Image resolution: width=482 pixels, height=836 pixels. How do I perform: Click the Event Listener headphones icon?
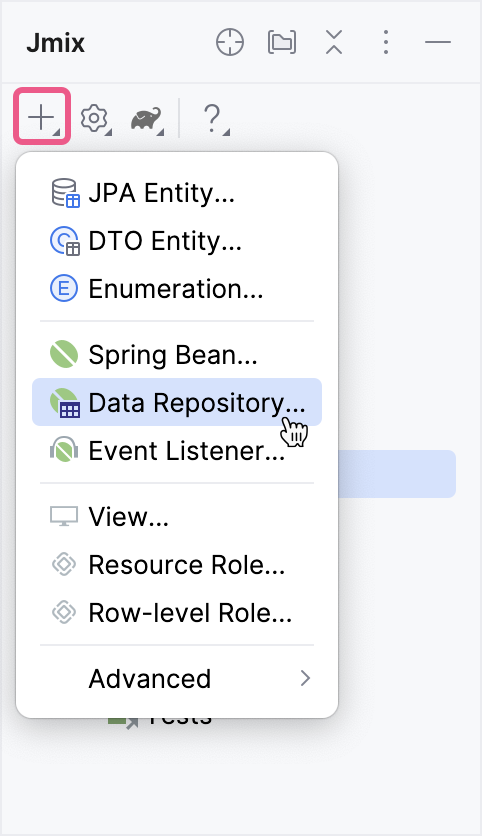[x=64, y=451]
